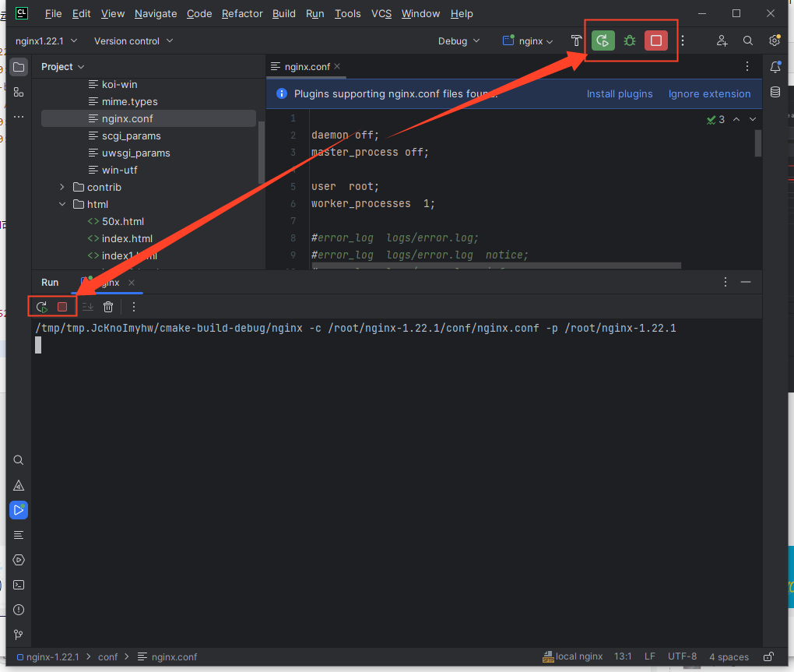Open more actions menu in main toolbar
794x672 pixels.
pyautogui.click(x=683, y=40)
